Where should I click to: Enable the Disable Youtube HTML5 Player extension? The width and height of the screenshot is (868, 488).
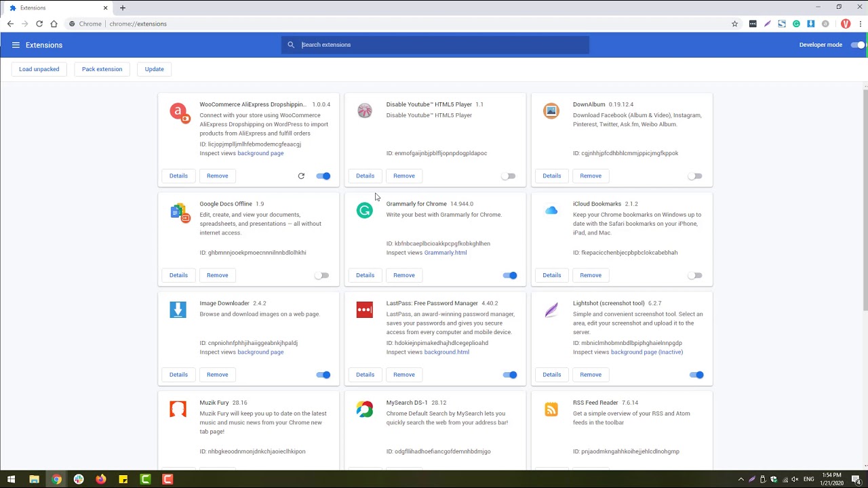coord(509,176)
